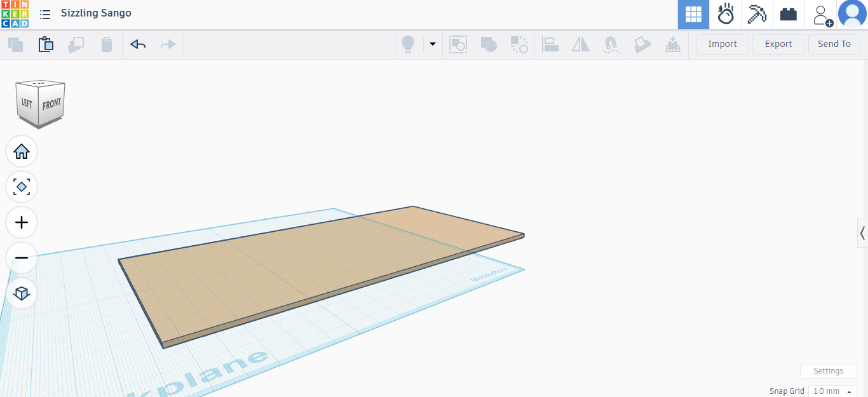Viewport: 868px width, 397px height.
Task: Open the visibility dropdown arrow
Action: click(x=433, y=44)
